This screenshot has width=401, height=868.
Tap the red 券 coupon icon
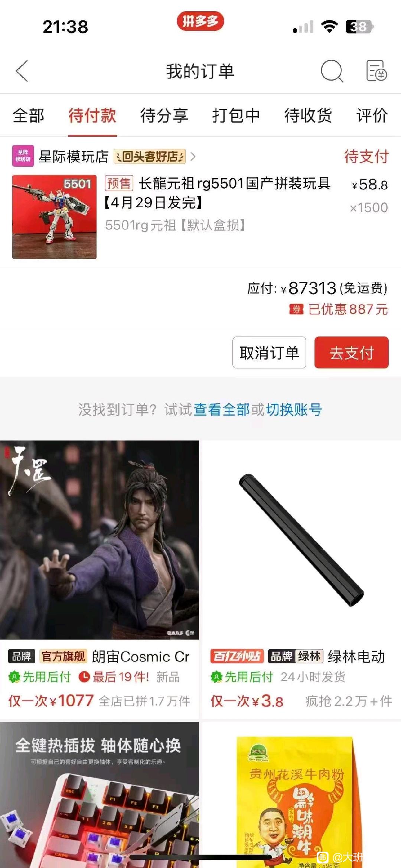click(x=296, y=309)
